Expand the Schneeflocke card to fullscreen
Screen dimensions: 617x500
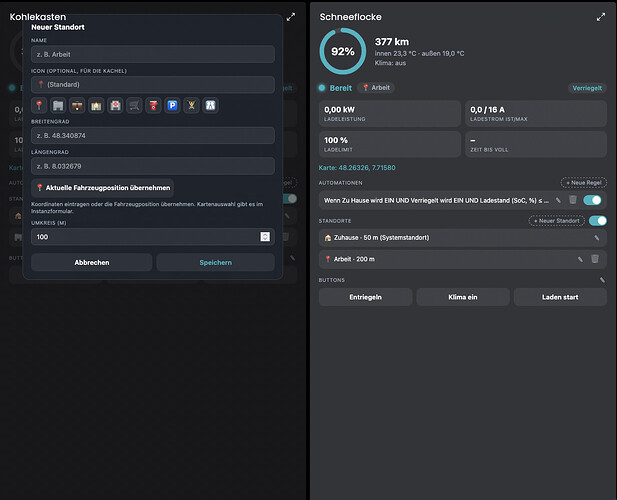[x=600, y=17]
